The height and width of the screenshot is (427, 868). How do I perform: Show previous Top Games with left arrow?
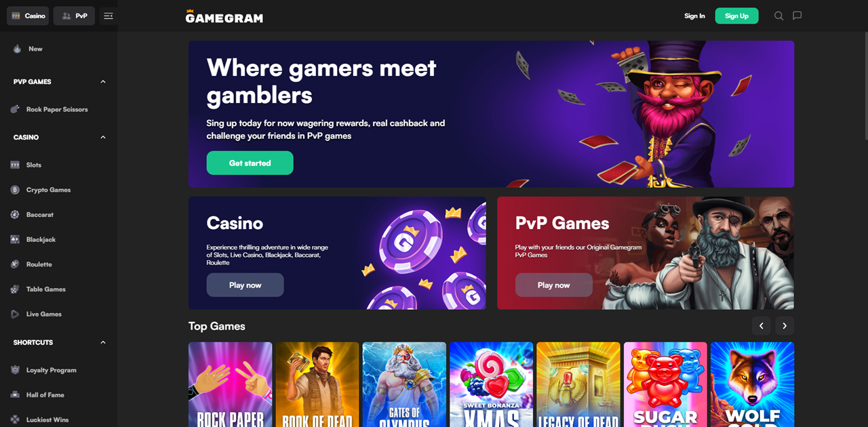point(761,326)
